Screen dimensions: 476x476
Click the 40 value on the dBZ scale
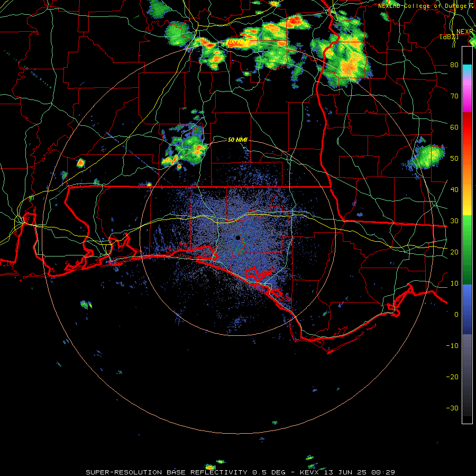(x=454, y=190)
